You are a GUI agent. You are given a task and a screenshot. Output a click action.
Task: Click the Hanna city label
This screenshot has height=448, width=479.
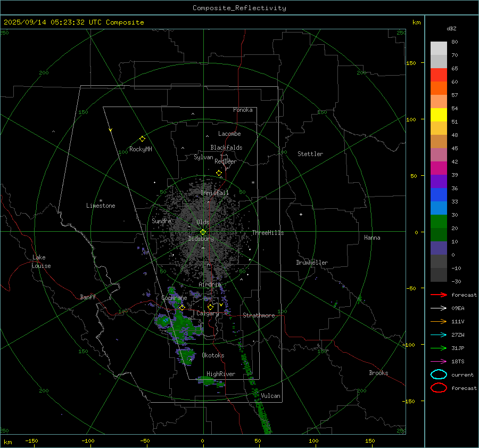tap(372, 238)
